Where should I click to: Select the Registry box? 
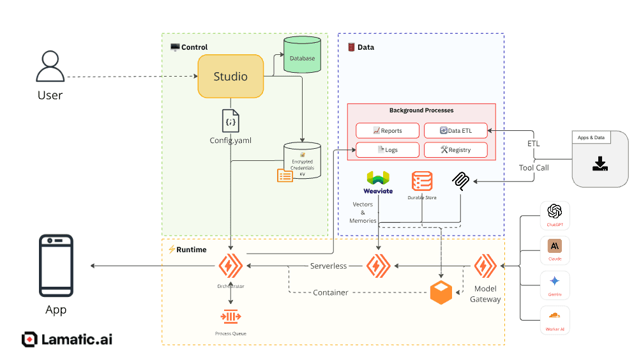456,149
